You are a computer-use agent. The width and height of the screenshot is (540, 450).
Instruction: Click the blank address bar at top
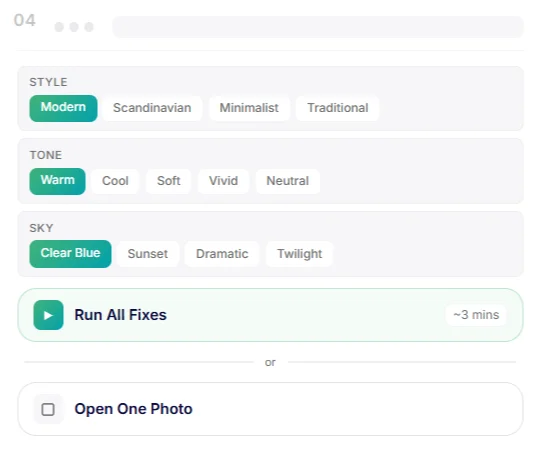click(x=318, y=27)
